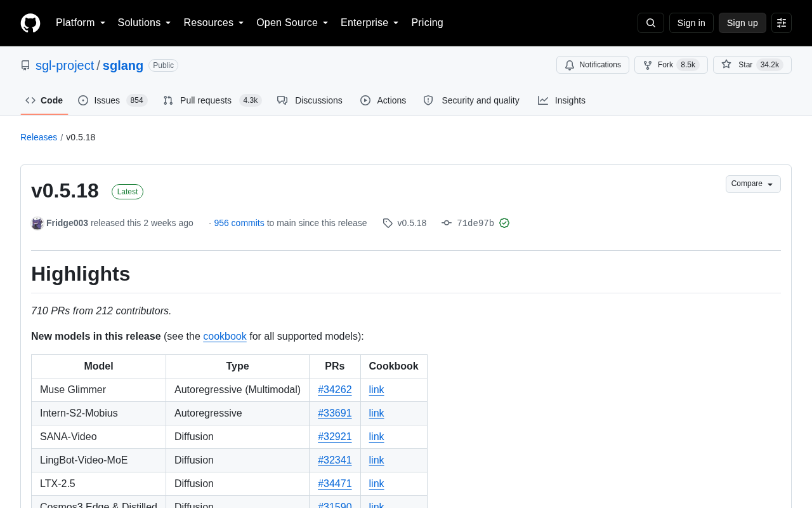Click the Intern-S2-Mobius model cell
Screen dimensions: 812x508
coord(99,413)
